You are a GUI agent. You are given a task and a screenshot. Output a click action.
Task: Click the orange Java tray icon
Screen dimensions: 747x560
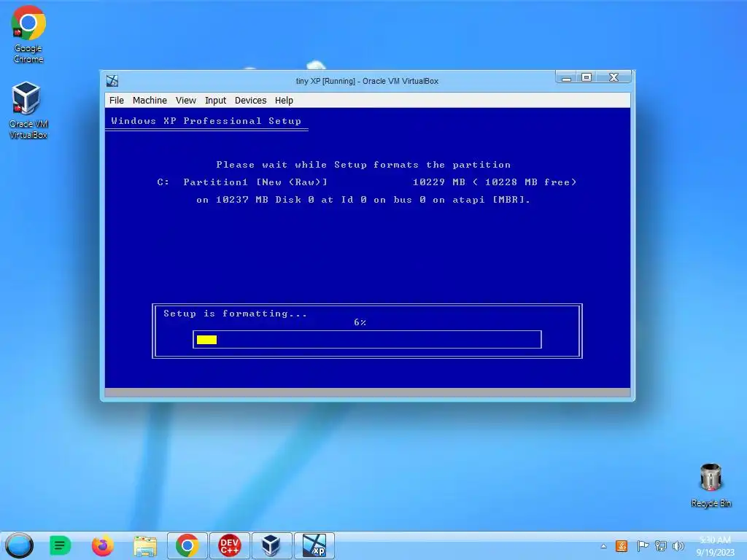coord(622,546)
